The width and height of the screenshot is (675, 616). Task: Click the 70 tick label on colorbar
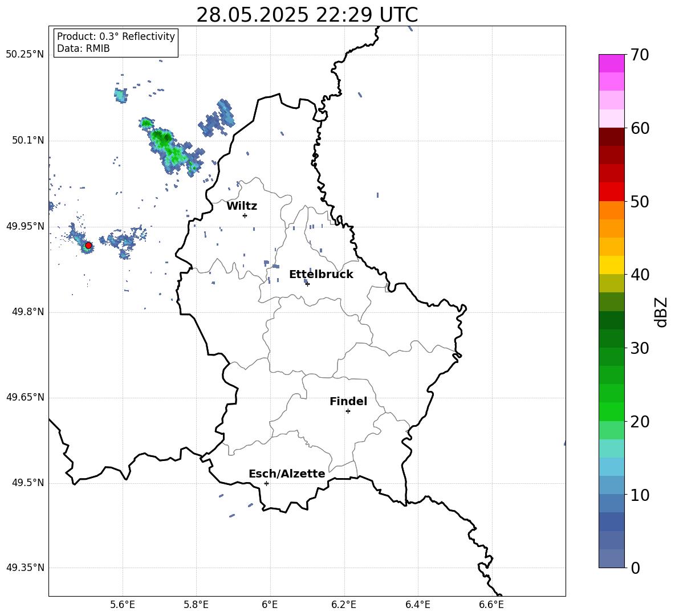click(640, 55)
